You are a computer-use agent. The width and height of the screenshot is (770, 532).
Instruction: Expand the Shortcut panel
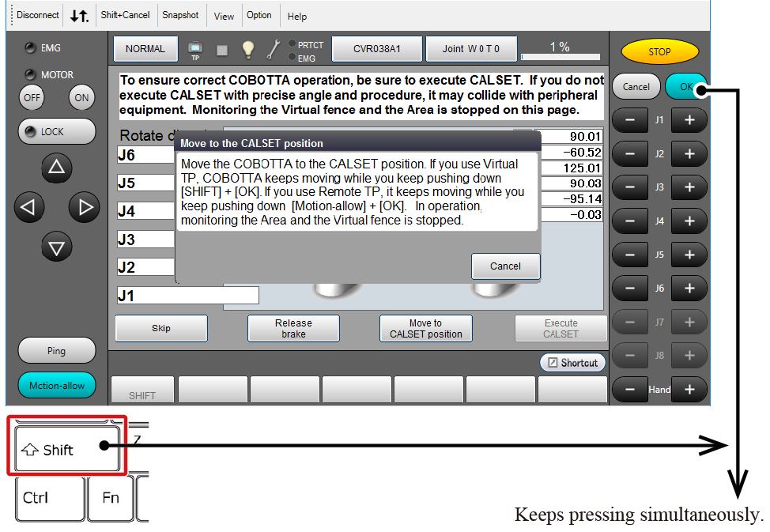[572, 363]
